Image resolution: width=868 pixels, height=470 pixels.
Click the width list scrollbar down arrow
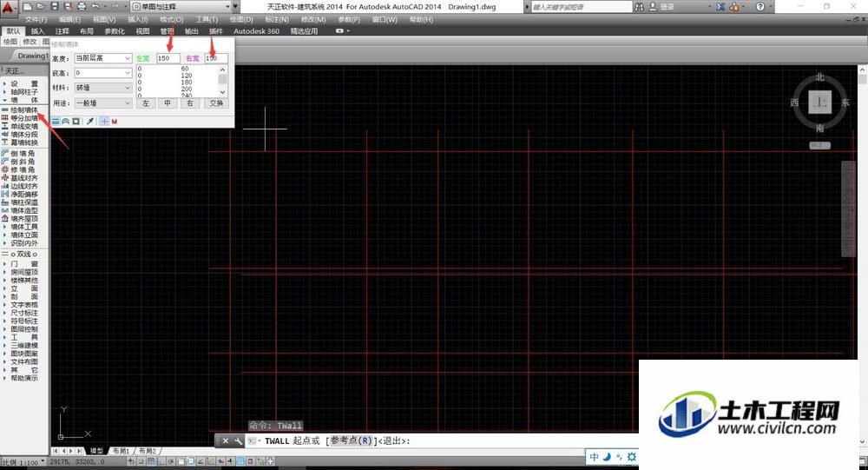tap(222, 93)
